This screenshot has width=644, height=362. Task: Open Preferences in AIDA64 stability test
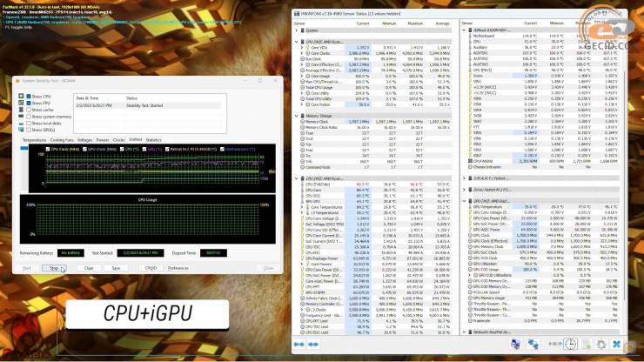click(178, 268)
